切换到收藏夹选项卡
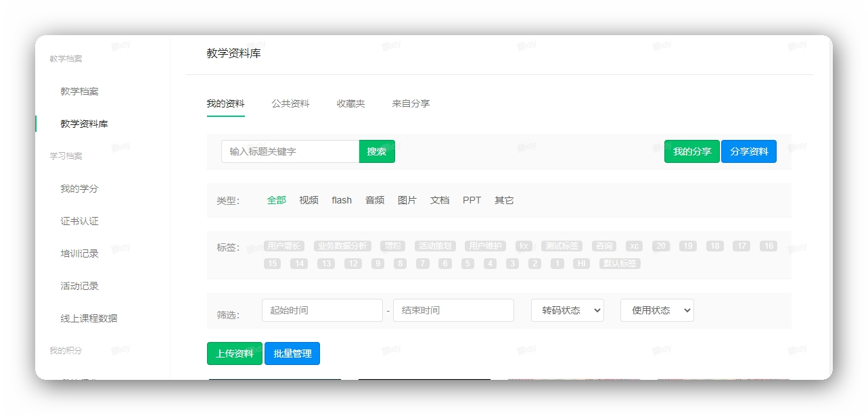868x415 pixels. [350, 103]
